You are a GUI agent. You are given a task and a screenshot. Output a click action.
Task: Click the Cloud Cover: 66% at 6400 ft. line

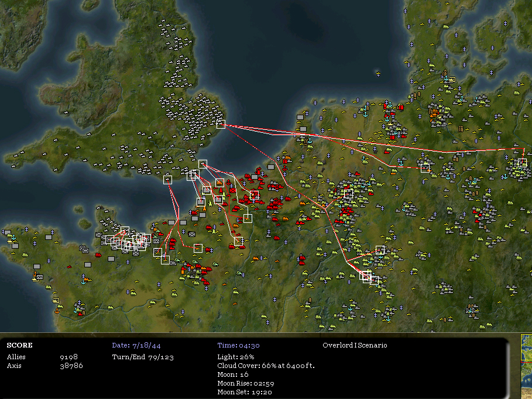click(266, 366)
